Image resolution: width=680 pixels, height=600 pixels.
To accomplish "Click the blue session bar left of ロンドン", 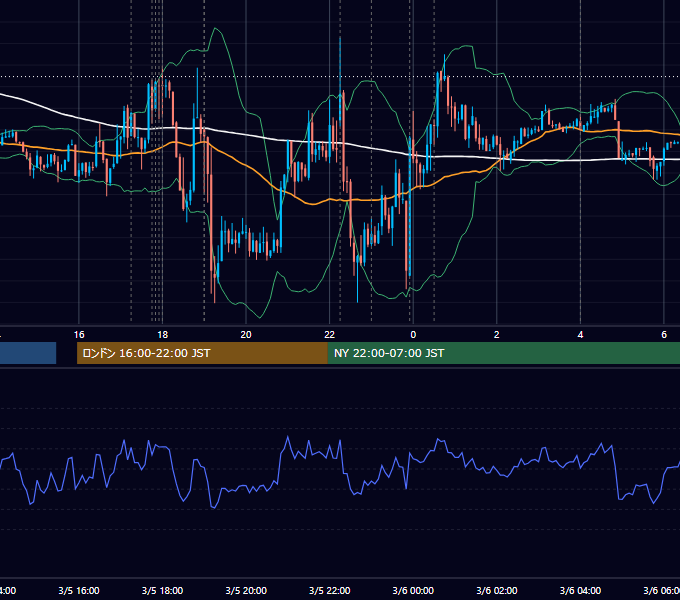I will [x=28, y=353].
